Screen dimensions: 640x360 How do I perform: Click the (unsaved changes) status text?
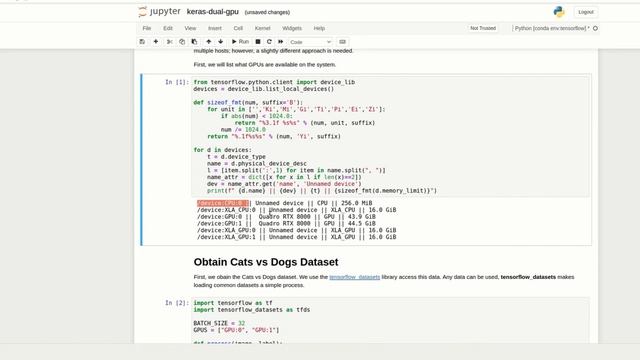[267, 13]
